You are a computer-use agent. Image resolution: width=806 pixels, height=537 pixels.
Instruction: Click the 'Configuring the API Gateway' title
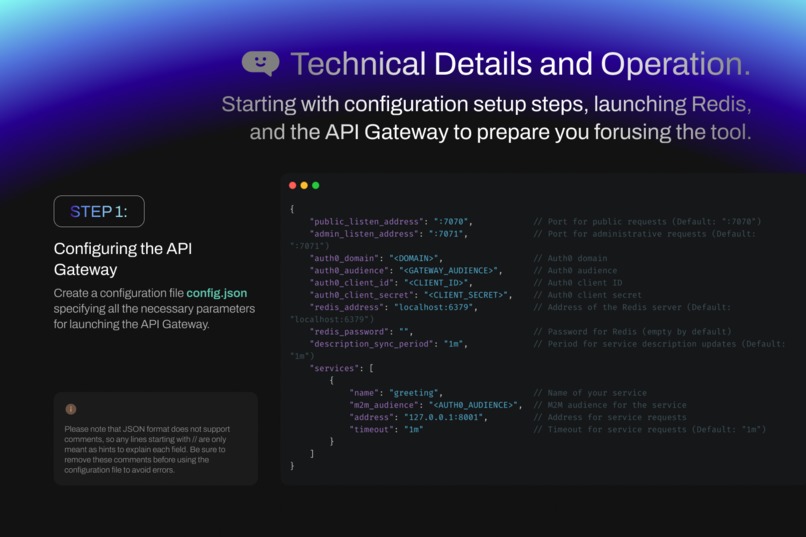[x=123, y=259]
